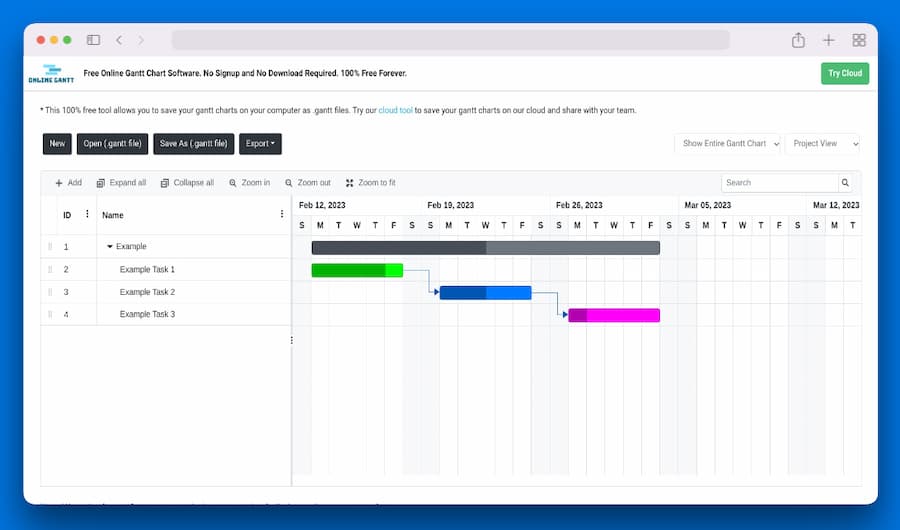Click the drag handle of row 2

click(x=50, y=269)
